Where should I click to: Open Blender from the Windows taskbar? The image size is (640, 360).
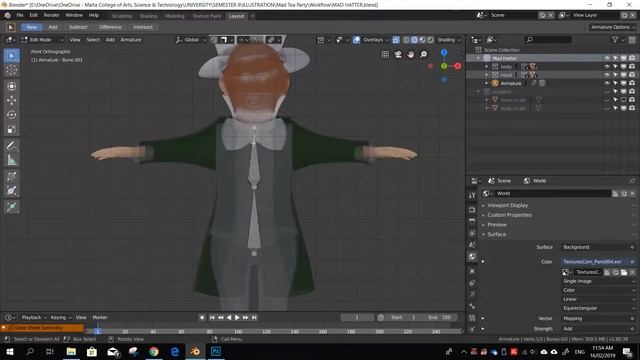(195, 351)
